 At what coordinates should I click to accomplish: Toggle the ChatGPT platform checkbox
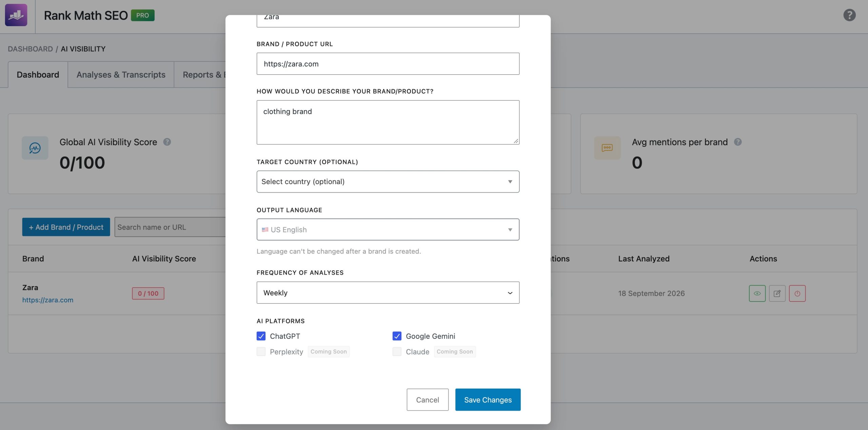click(x=261, y=336)
